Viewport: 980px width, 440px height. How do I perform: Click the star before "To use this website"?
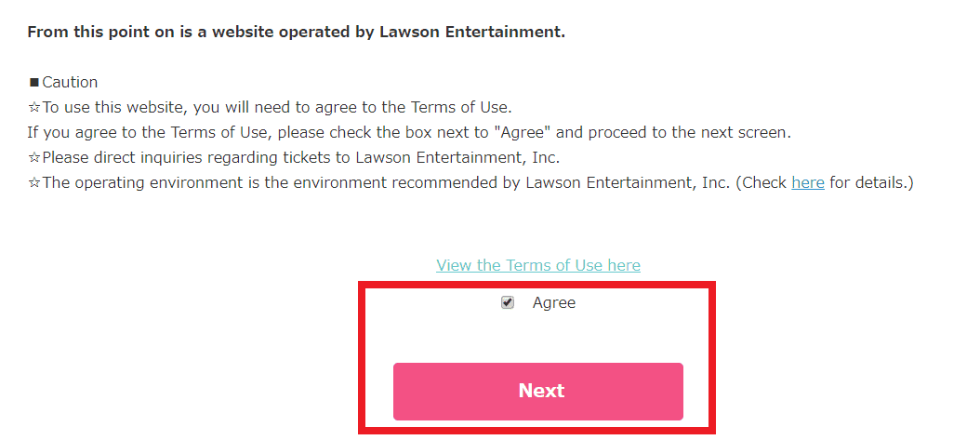pos(34,107)
